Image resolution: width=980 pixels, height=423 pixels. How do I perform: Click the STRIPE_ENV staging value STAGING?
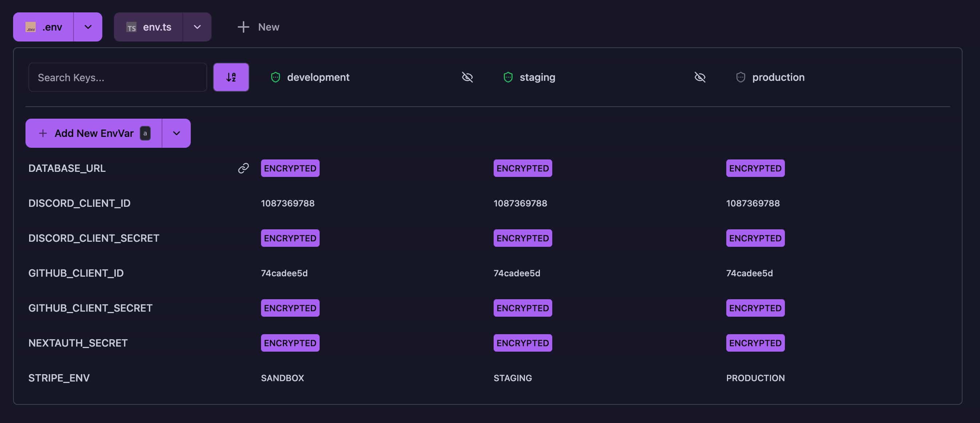tap(513, 378)
